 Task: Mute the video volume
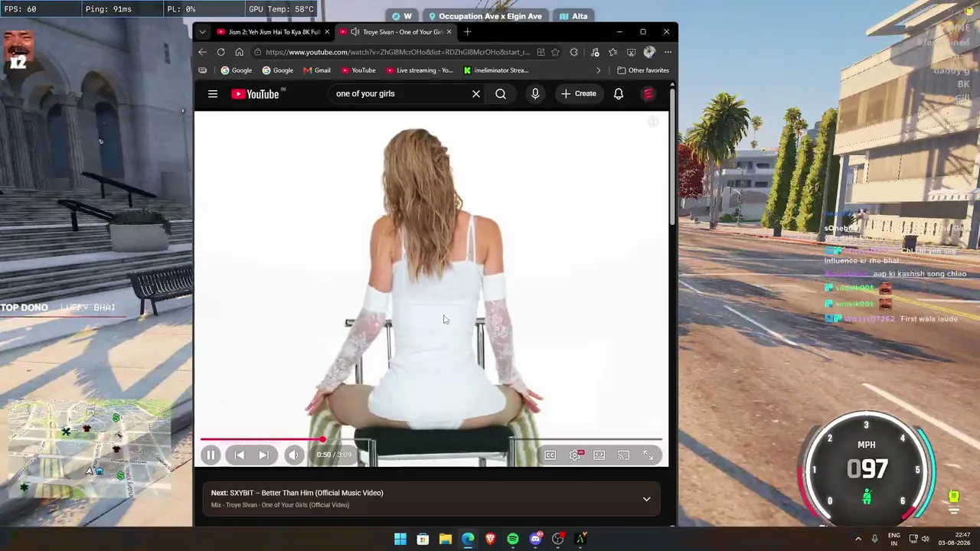tap(294, 455)
